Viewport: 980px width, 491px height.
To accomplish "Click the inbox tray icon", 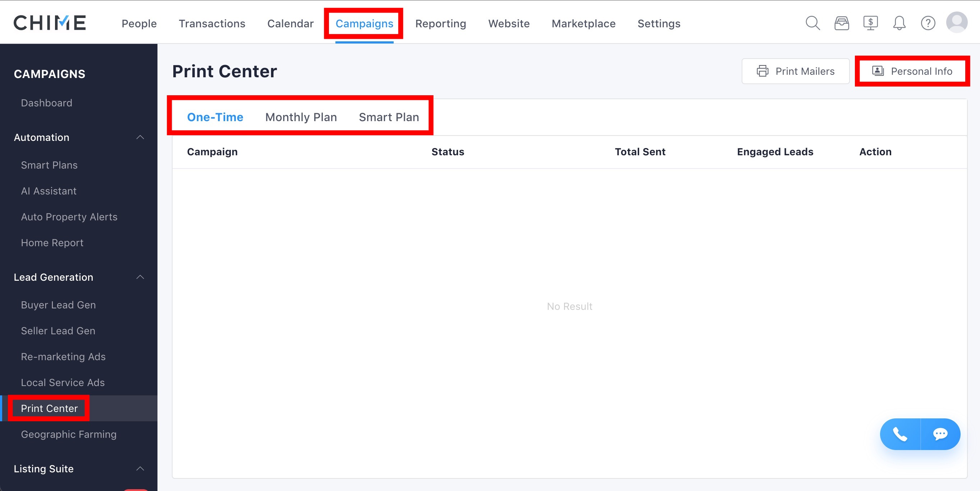I will coord(842,23).
